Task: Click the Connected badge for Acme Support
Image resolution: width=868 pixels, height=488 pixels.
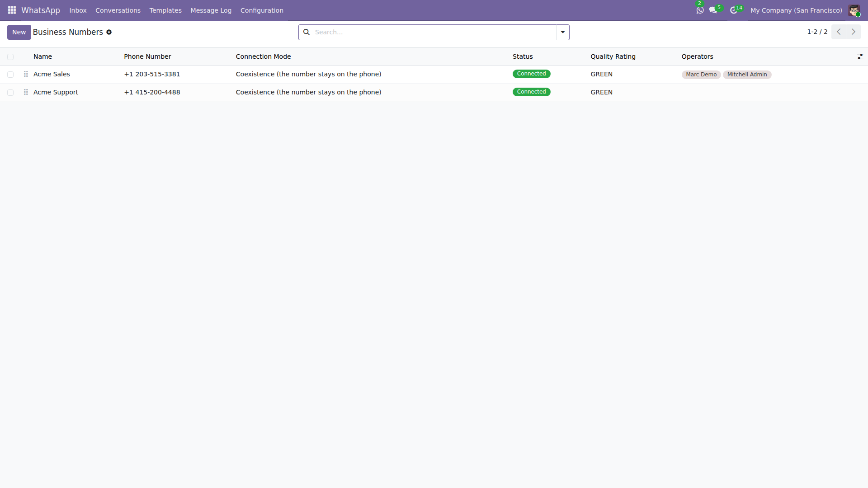Action: point(531,92)
